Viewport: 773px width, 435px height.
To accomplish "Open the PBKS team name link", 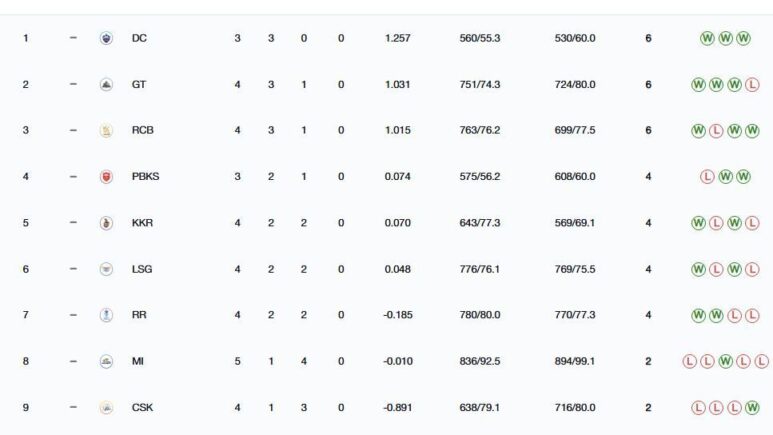I will (145, 177).
